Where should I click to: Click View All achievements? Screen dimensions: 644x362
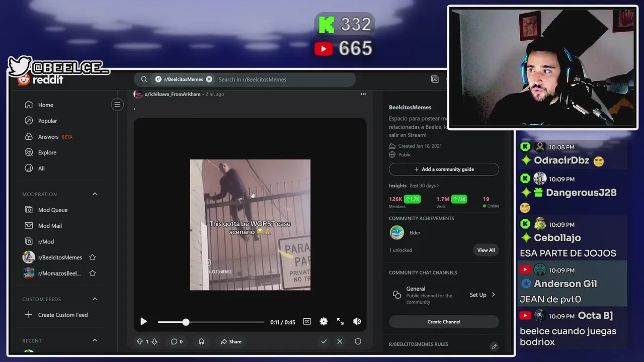[x=486, y=250]
